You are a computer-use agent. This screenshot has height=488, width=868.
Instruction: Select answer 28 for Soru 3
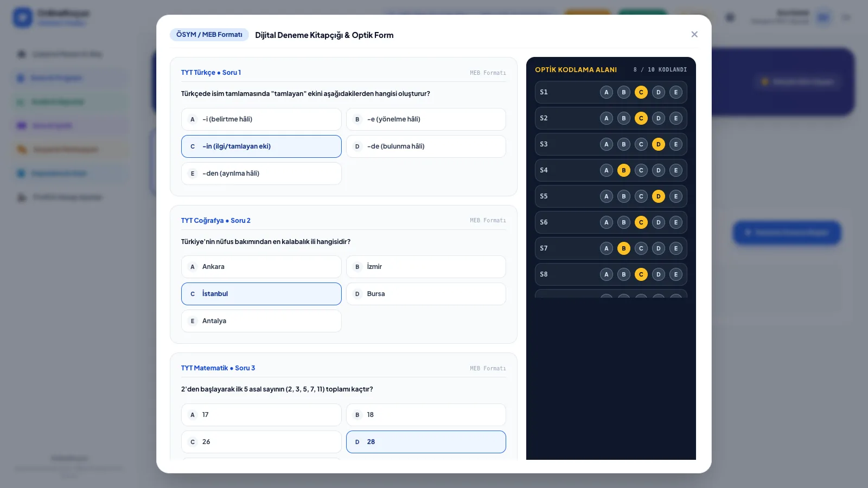pyautogui.click(x=426, y=442)
